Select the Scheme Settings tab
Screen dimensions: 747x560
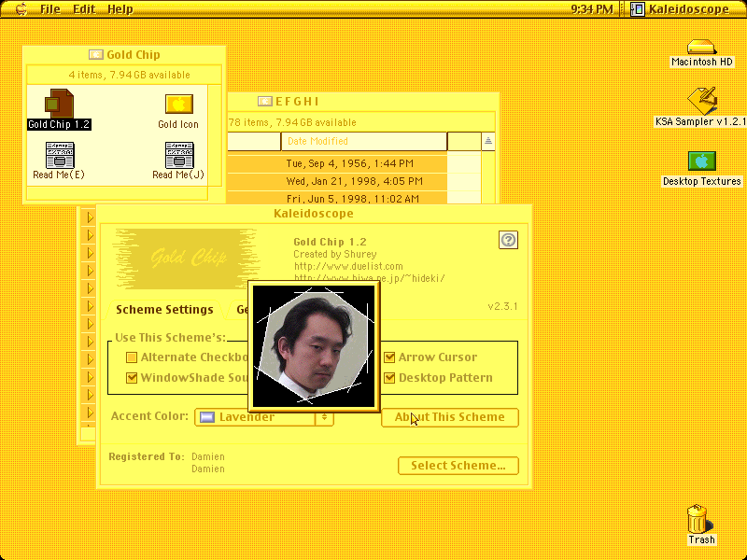click(x=164, y=310)
